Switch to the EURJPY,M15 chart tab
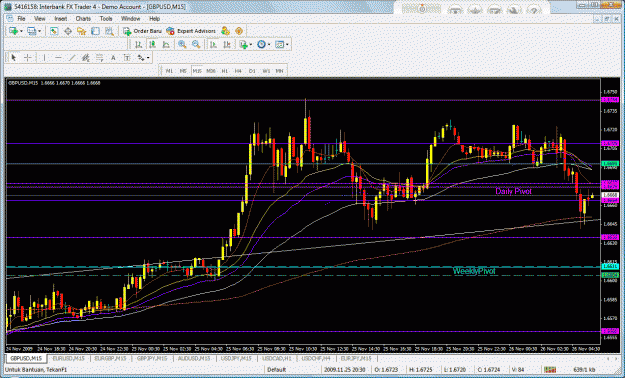This screenshot has height=378, width=625. pos(356,358)
